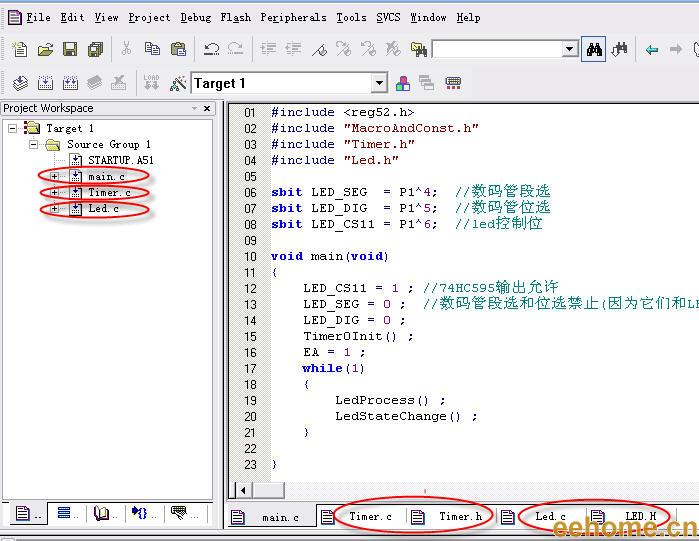Click the LOAD download to flash icon
This screenshot has height=541, width=699.
[151, 83]
